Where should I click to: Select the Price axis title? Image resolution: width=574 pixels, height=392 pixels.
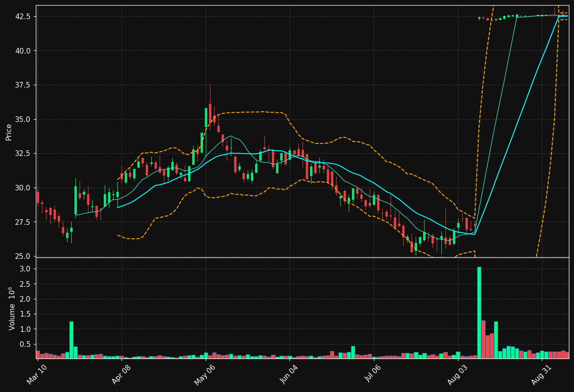(9, 132)
